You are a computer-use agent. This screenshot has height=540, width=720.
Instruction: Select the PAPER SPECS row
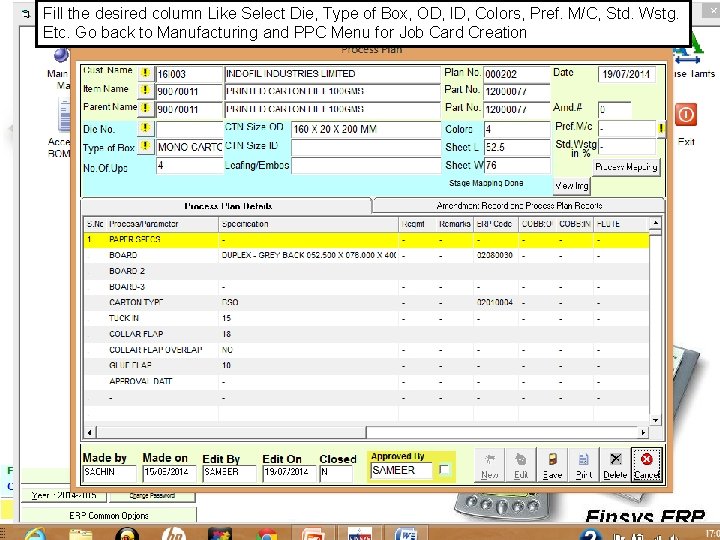[366, 240]
